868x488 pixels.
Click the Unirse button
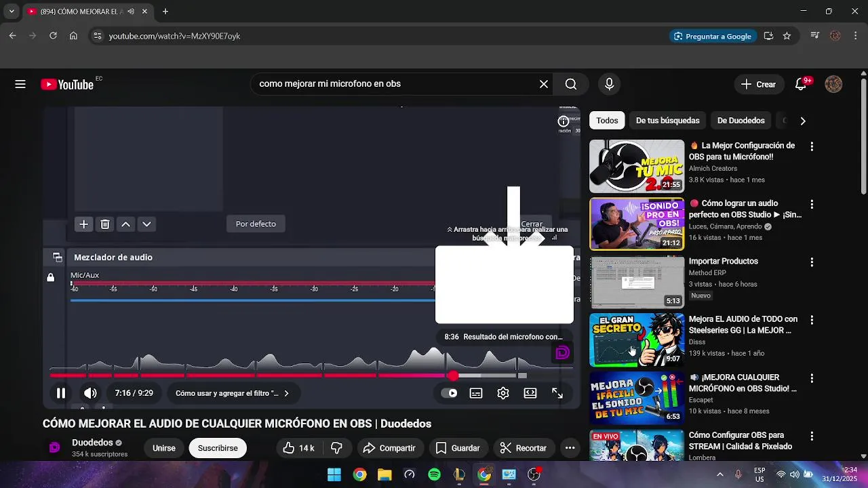pyautogui.click(x=164, y=448)
